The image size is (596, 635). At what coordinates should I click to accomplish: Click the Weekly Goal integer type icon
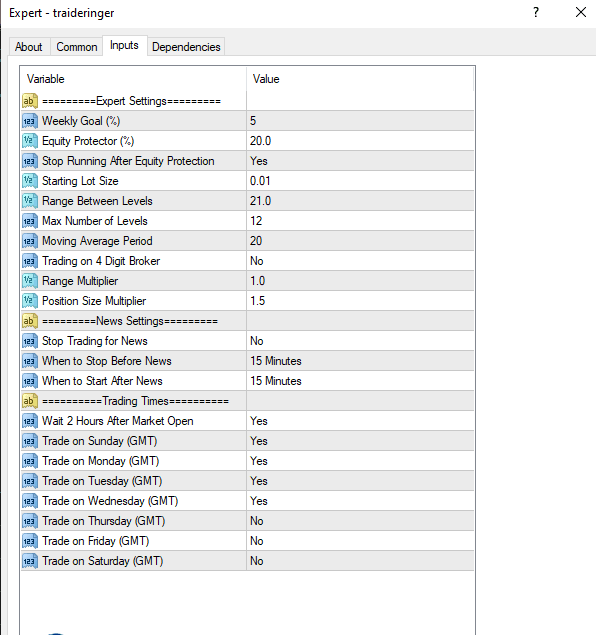tap(30, 121)
